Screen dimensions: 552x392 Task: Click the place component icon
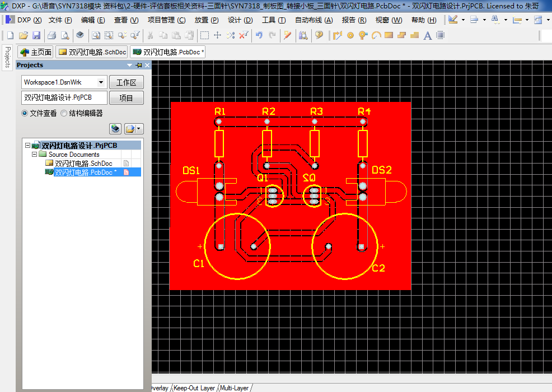441,35
